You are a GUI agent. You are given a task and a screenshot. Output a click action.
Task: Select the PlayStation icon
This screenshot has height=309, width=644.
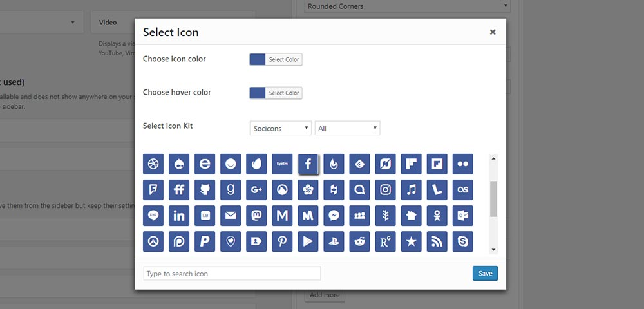tap(334, 241)
